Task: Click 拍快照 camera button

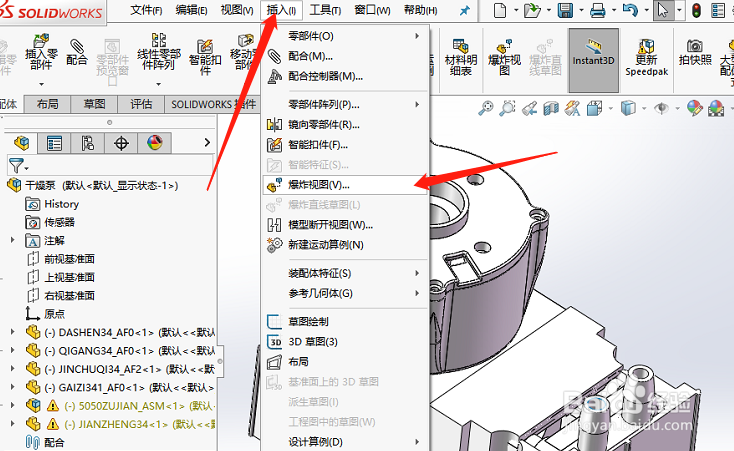Action: point(695,52)
